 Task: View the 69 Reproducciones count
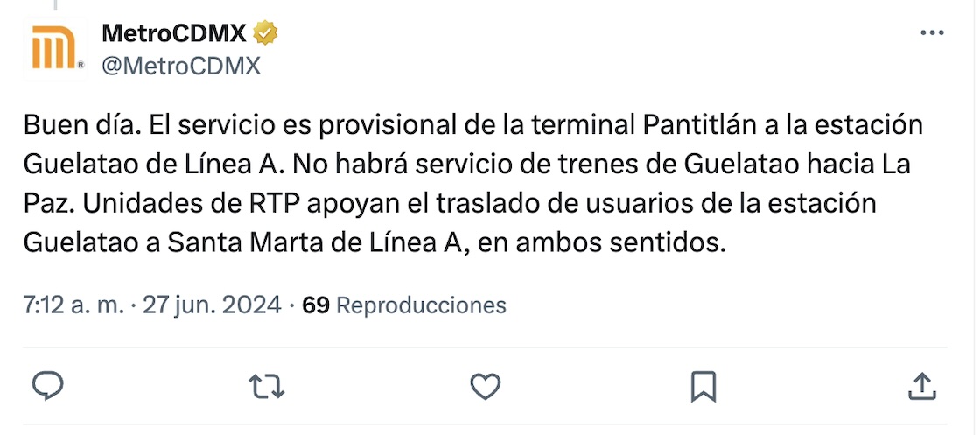pos(404,305)
